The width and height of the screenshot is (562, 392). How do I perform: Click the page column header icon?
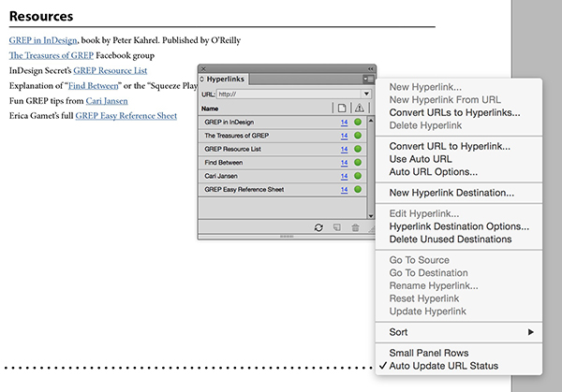[x=342, y=108]
